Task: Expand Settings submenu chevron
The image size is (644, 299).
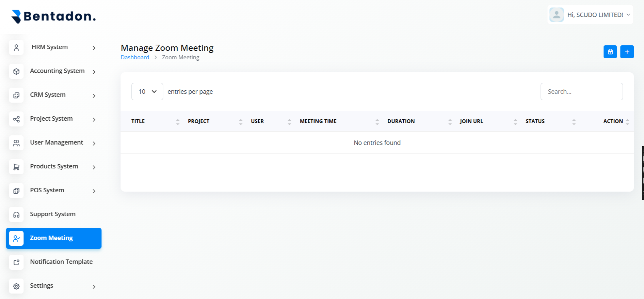Action: pyautogui.click(x=94, y=287)
